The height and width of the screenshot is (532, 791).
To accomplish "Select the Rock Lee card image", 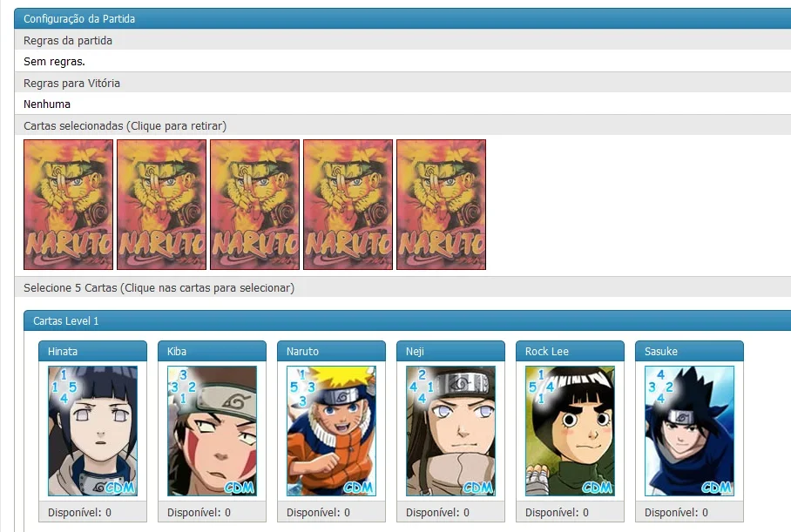I will (x=570, y=431).
